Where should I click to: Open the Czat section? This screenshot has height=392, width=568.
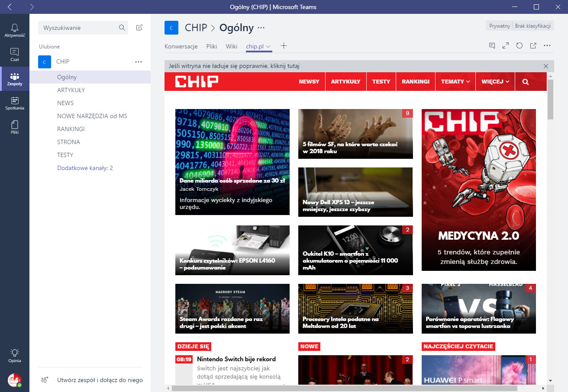15,55
